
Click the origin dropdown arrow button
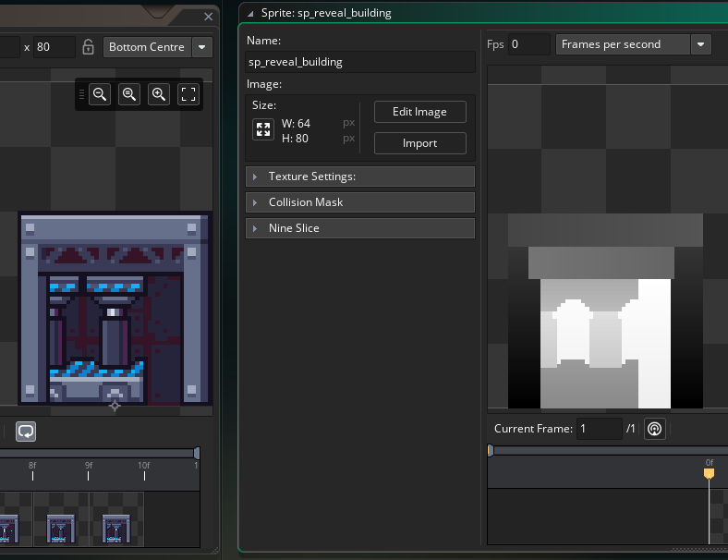[x=202, y=47]
